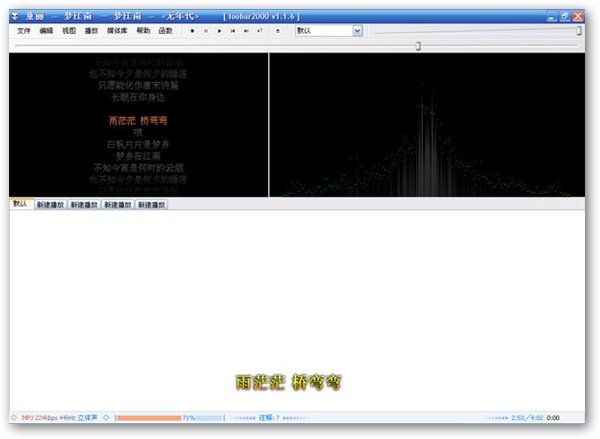Switch to the last 新建播放 playlist tab
The height and width of the screenshot is (439, 600).
pos(152,205)
